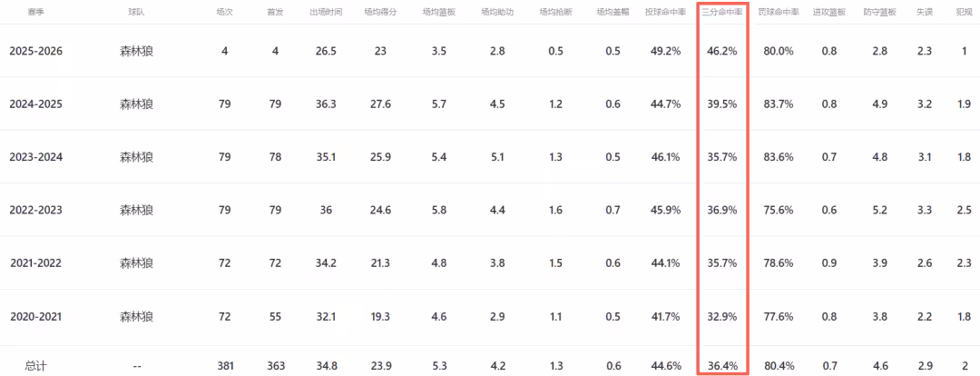
Task: Select the 场均篮板 column header
Action: coord(440,14)
